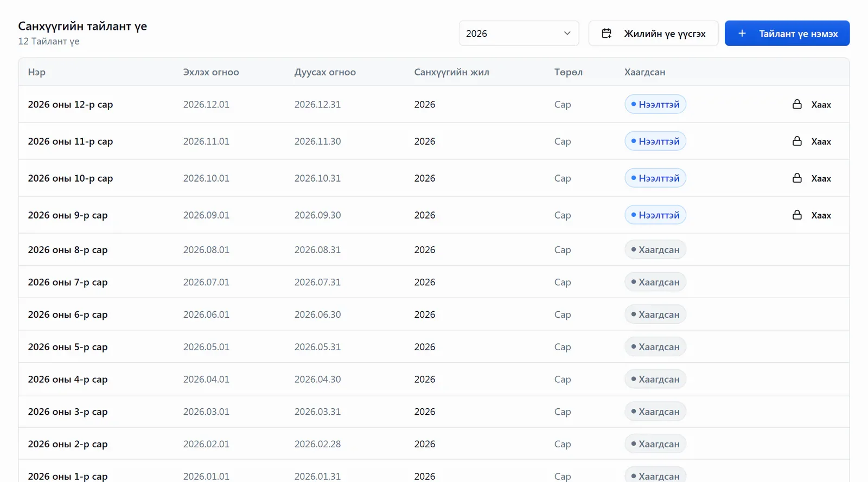This screenshot has height=482, width=868.
Task: Click Хаах for 2026 оны 11-р сар
Action: (x=812, y=141)
